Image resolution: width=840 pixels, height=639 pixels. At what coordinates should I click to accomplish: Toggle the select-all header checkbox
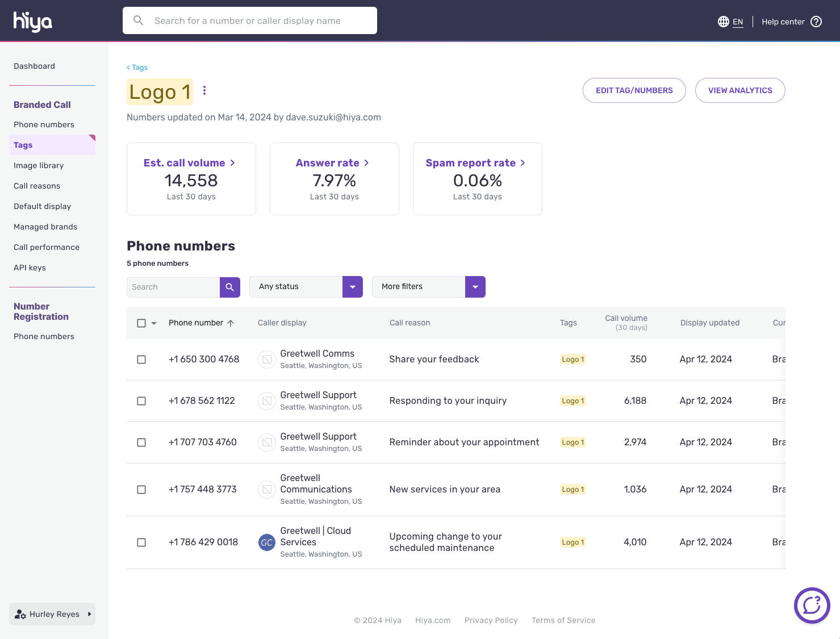tap(141, 323)
